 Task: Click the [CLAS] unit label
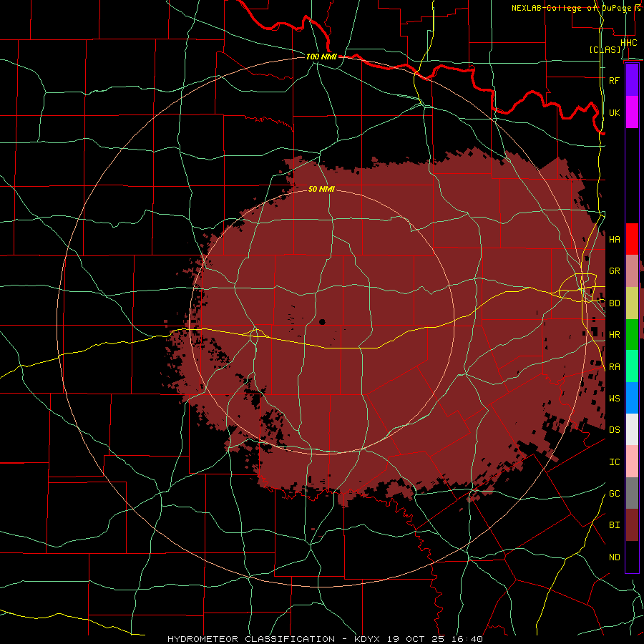click(x=605, y=50)
